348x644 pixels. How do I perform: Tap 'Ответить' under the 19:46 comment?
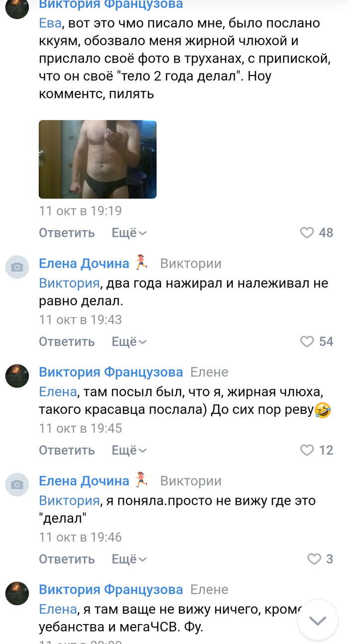pos(67,559)
